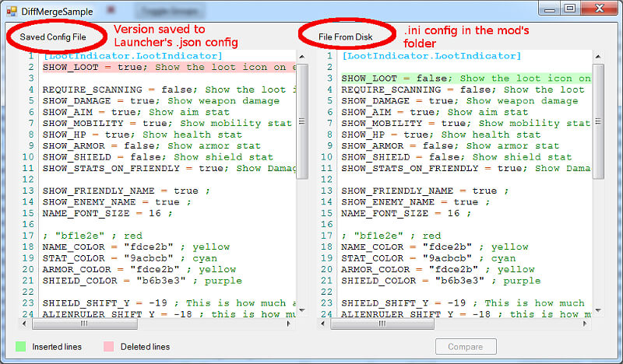
Task: Click the left pane horizontal scrollbar thumb
Action: point(86,324)
